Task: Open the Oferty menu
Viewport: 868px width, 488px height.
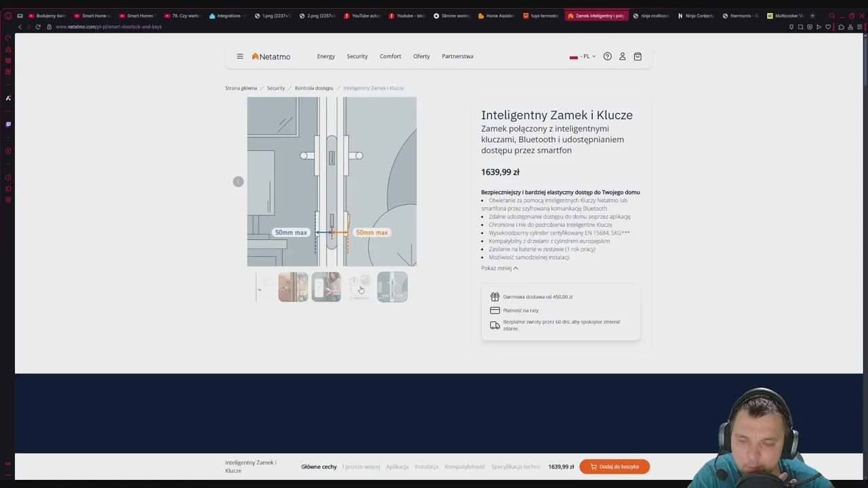Action: pyautogui.click(x=422, y=56)
